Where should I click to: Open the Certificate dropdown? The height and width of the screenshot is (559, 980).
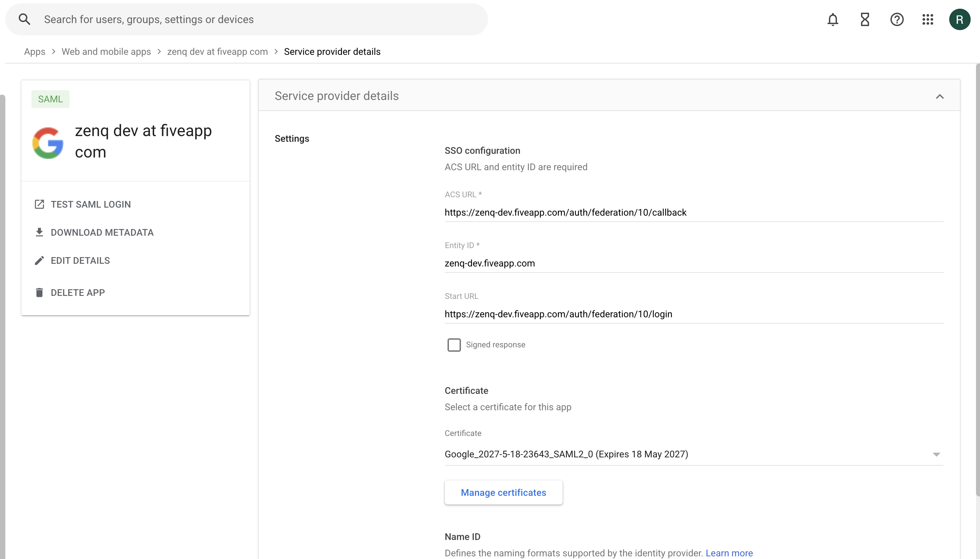click(694, 454)
